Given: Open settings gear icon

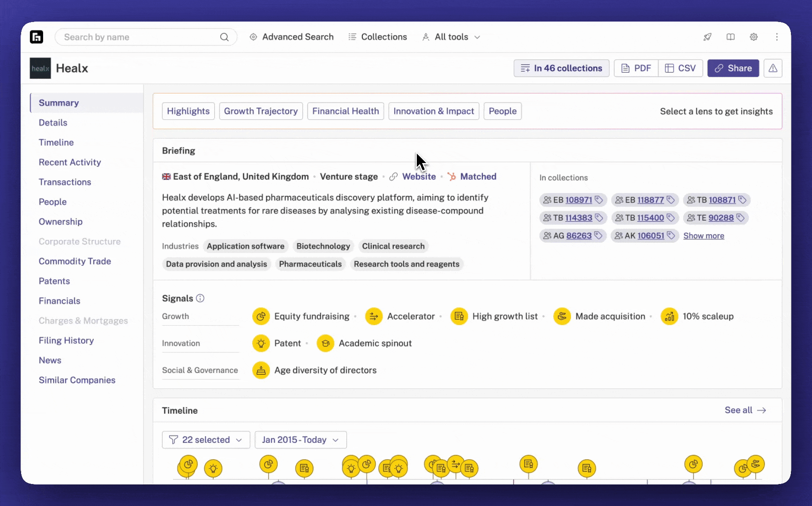Looking at the screenshot, I should [753, 37].
